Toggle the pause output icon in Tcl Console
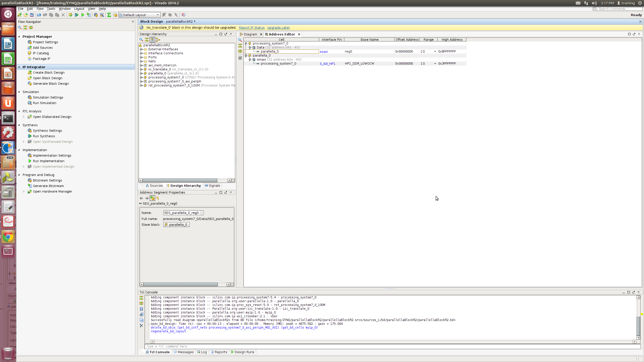Image resolution: width=644 pixels, height=362 pixels. pos(141,309)
